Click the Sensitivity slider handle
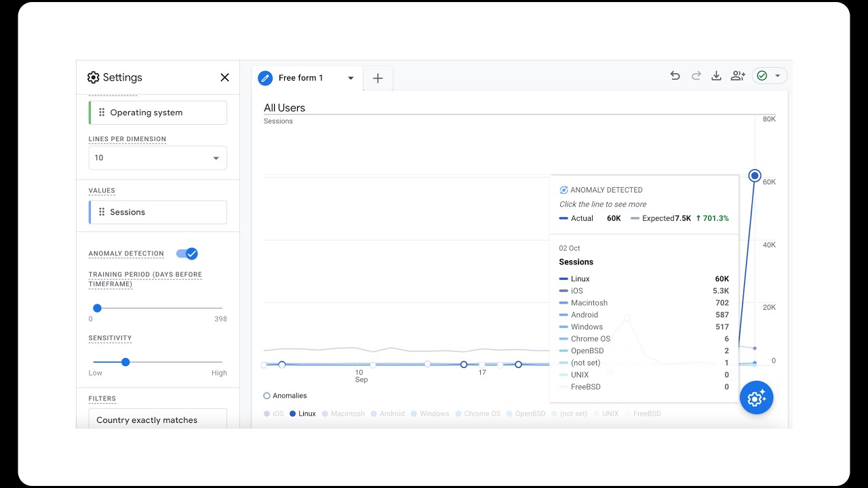The width and height of the screenshot is (868, 488). coord(125,362)
